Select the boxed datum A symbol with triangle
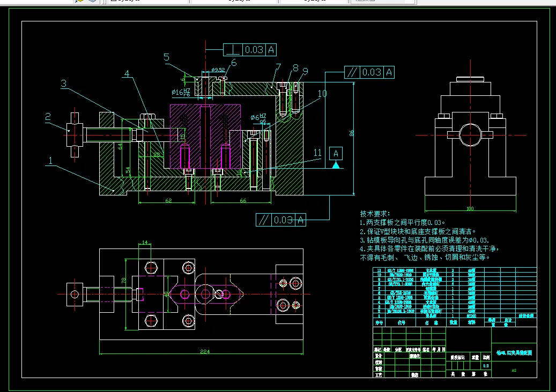The height and width of the screenshot is (392, 556). point(336,157)
